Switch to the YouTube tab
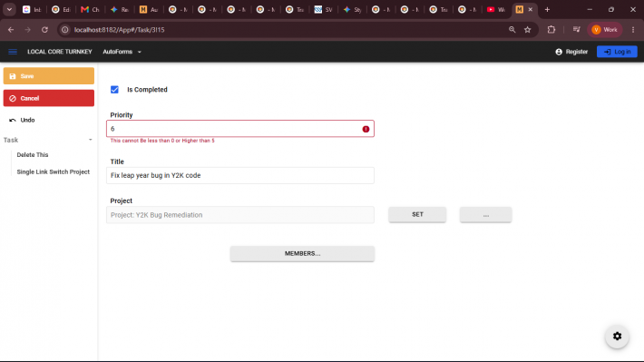Screen dimensions: 644x362 tap(496, 9)
